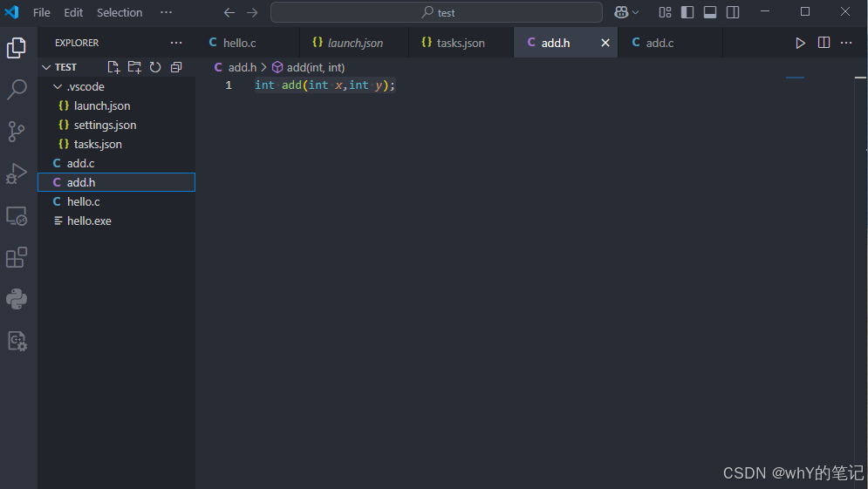Open the menu bar overflow dots
Image resolution: width=868 pixels, height=489 pixels.
(166, 12)
